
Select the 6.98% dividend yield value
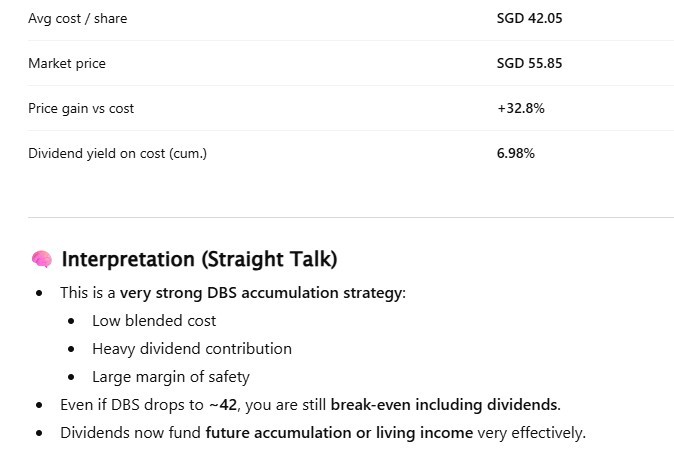pos(516,153)
